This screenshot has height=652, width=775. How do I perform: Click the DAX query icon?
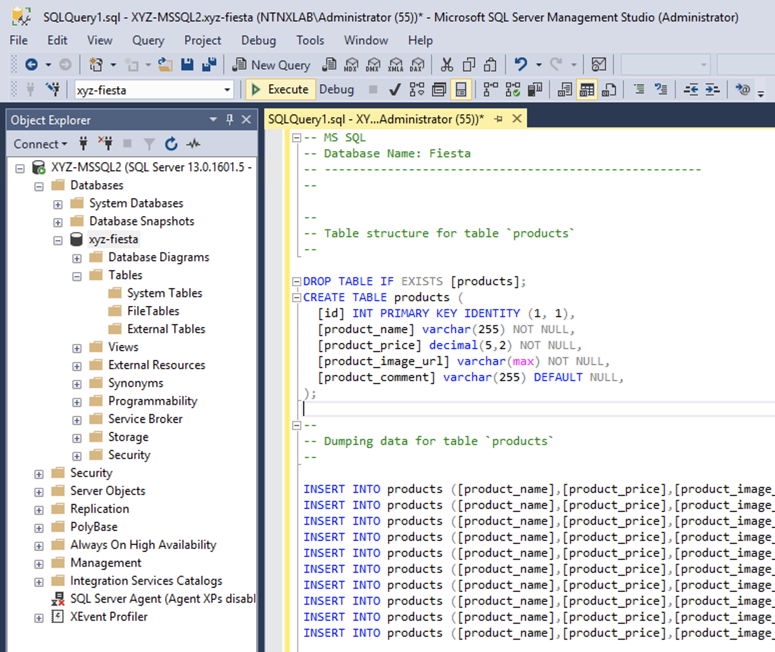[x=418, y=65]
